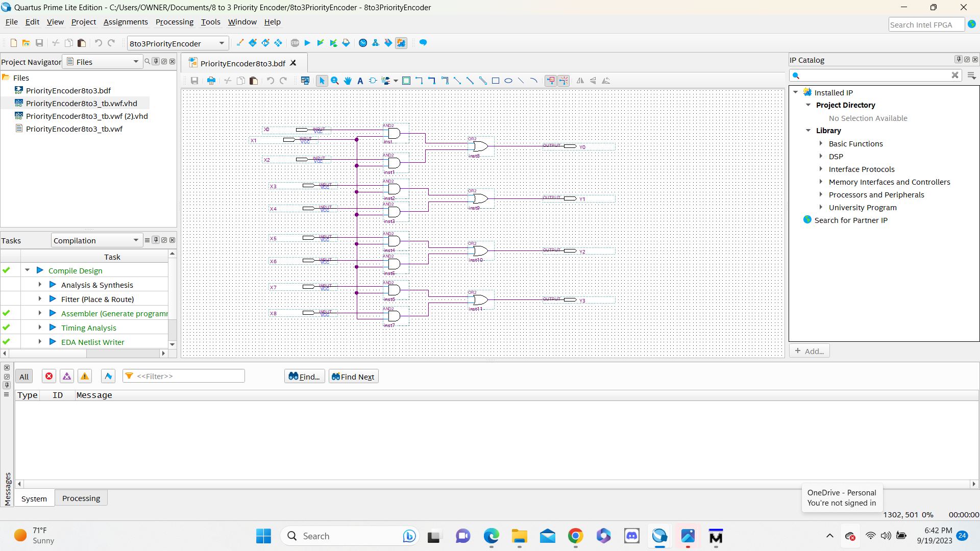Select the Oval drawing tool

click(508, 81)
